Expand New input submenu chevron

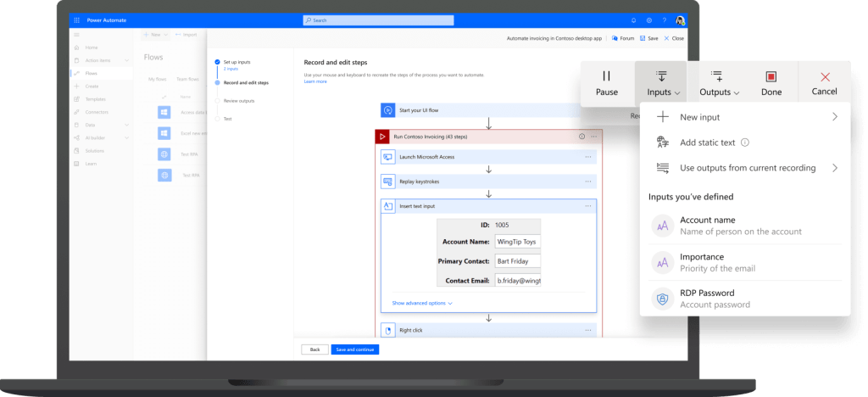click(835, 117)
